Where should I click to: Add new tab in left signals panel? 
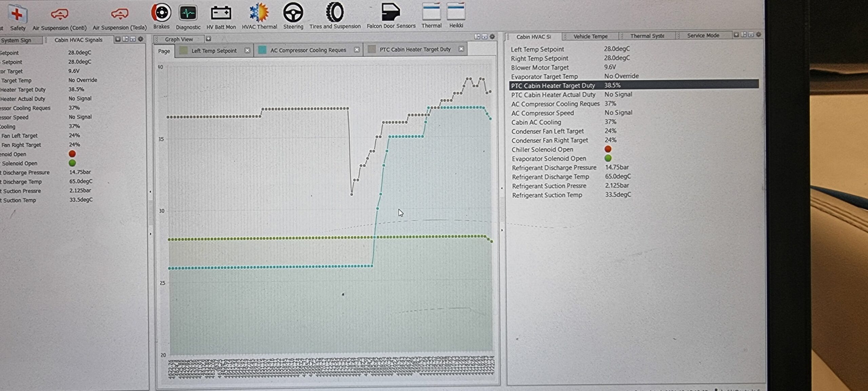(118, 39)
